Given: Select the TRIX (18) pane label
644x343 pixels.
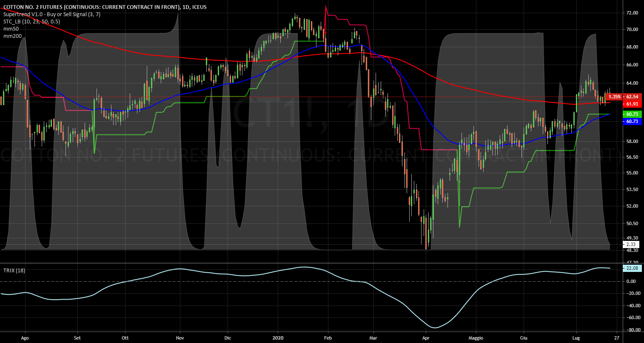Looking at the screenshot, I should coord(14,270).
